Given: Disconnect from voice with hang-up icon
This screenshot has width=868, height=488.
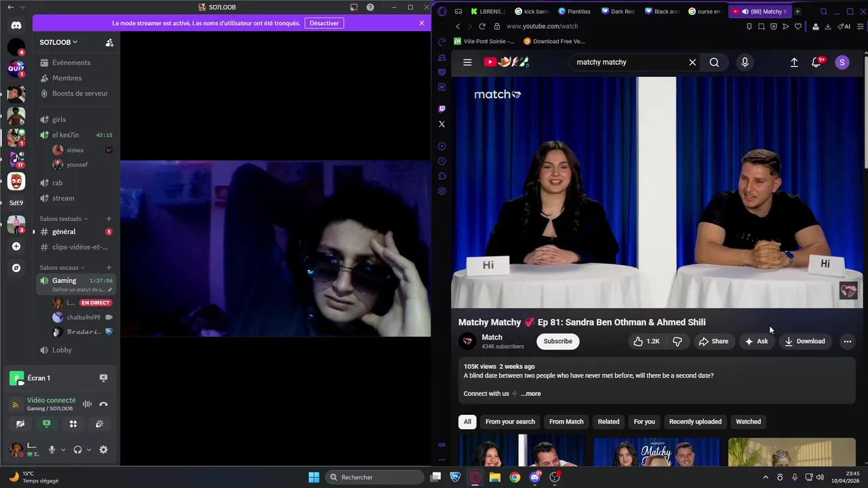Looking at the screenshot, I should click(104, 404).
